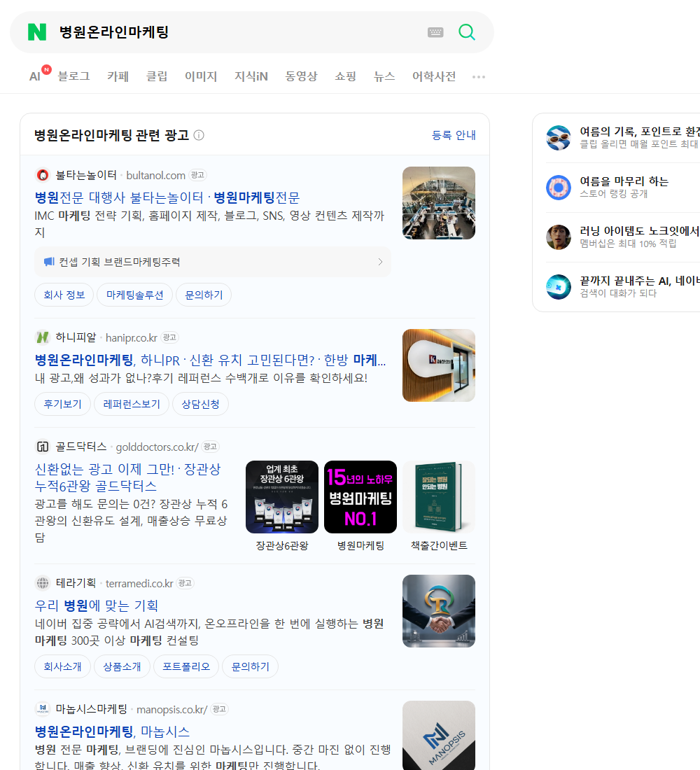Open the 여름의 기록 promo icon

point(559,137)
